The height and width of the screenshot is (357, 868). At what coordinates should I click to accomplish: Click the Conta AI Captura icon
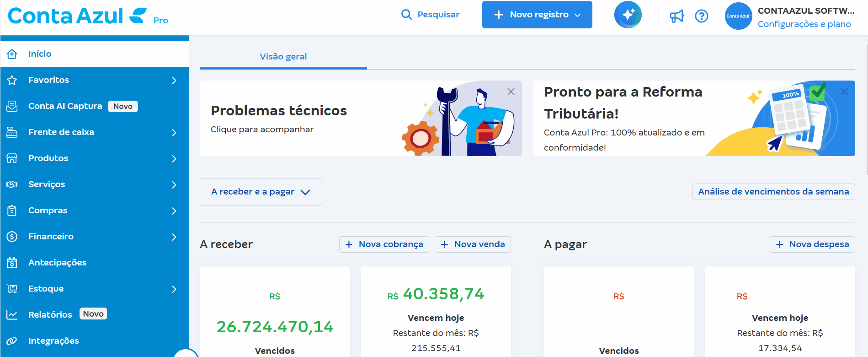(12, 106)
